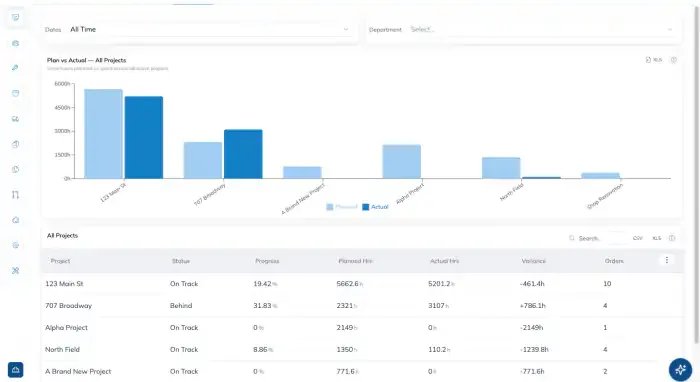Image resolution: width=700 pixels, height=382 pixels.
Task: Click the dark blue inbox button in the sidebar
Action: click(x=16, y=370)
